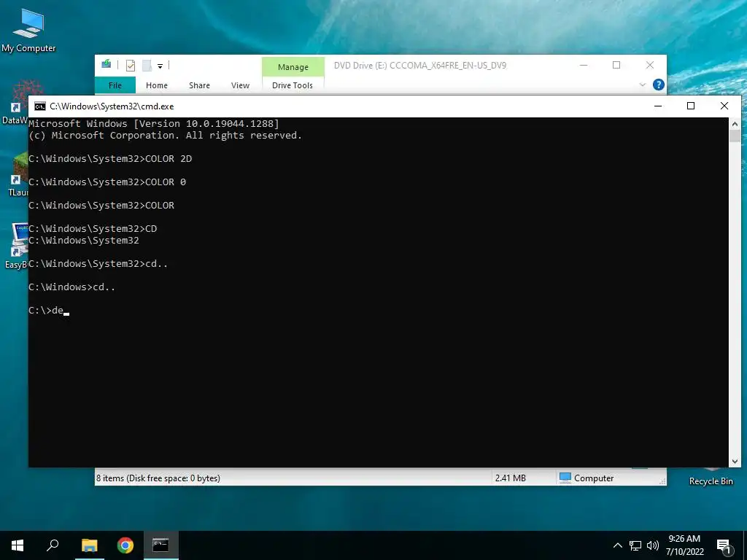The image size is (747, 560).
Task: Open the File tab in Explorer
Action: pyautogui.click(x=115, y=85)
